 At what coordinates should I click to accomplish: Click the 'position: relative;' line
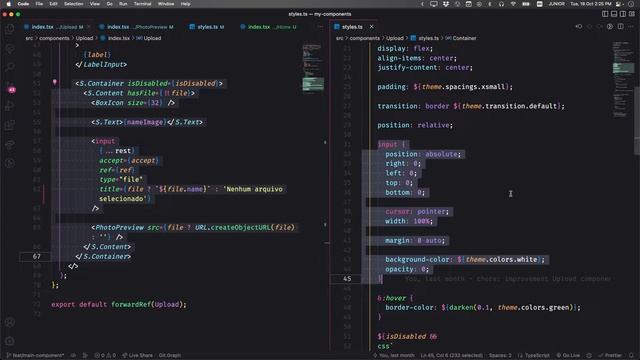415,125
